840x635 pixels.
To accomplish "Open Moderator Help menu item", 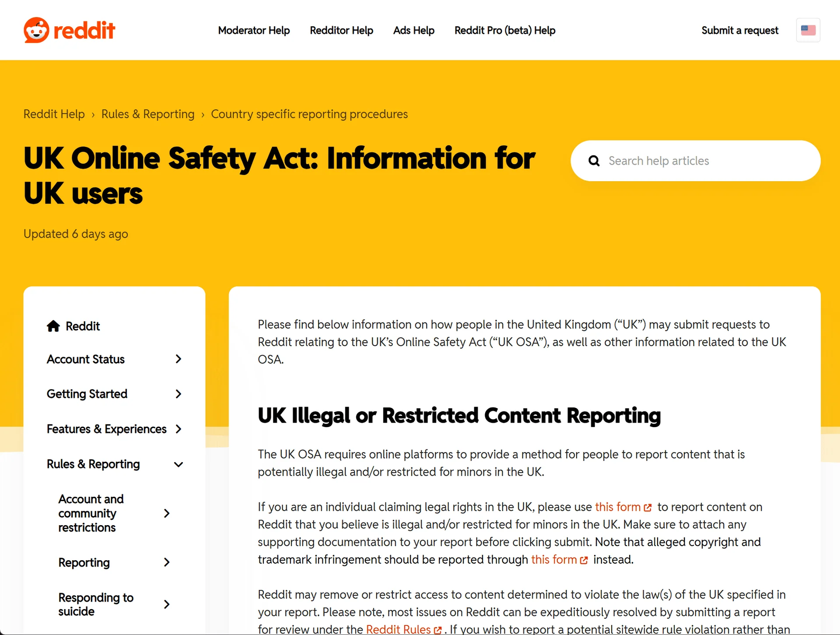I will [254, 30].
